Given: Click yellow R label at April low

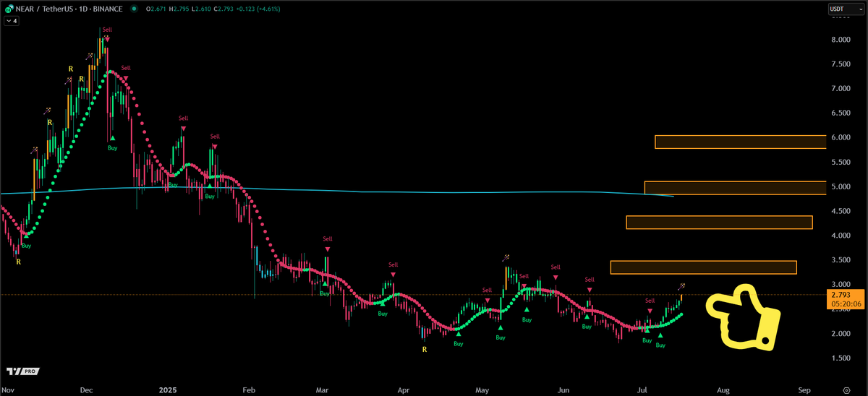Looking at the screenshot, I should pyautogui.click(x=424, y=350).
